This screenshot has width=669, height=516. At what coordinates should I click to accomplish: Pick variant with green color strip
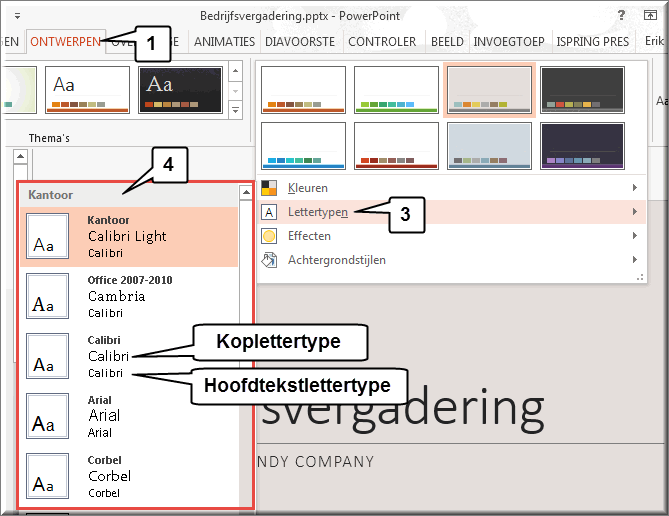tap(396, 90)
